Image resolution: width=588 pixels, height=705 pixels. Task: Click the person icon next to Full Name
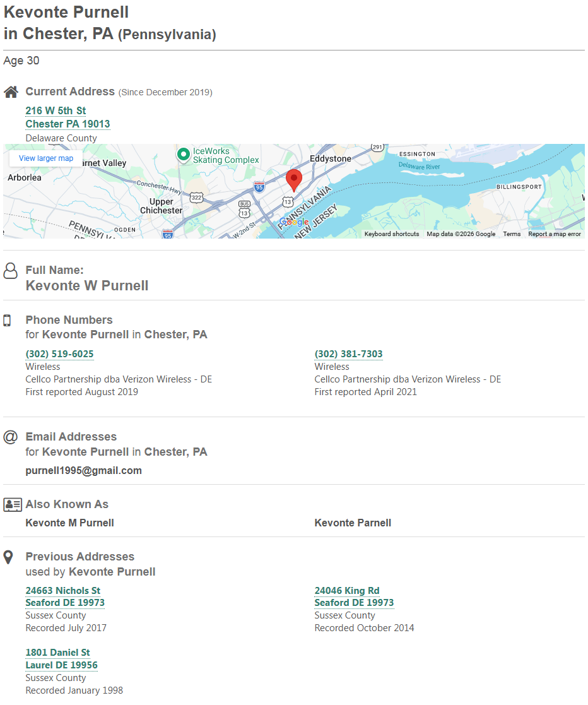pyautogui.click(x=10, y=271)
